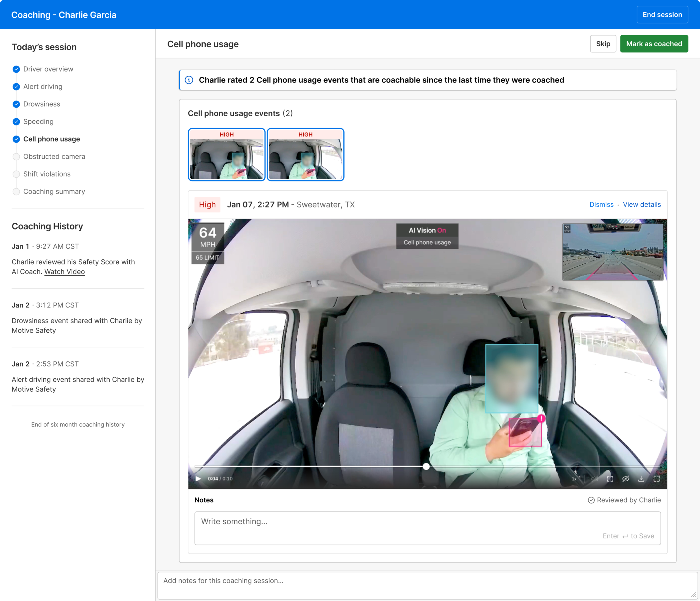Toggle the crossed-eye AI overlay visibility icon

(x=626, y=479)
